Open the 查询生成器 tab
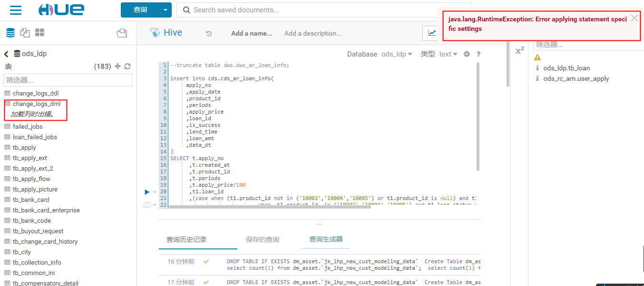644x286 pixels. point(326,240)
